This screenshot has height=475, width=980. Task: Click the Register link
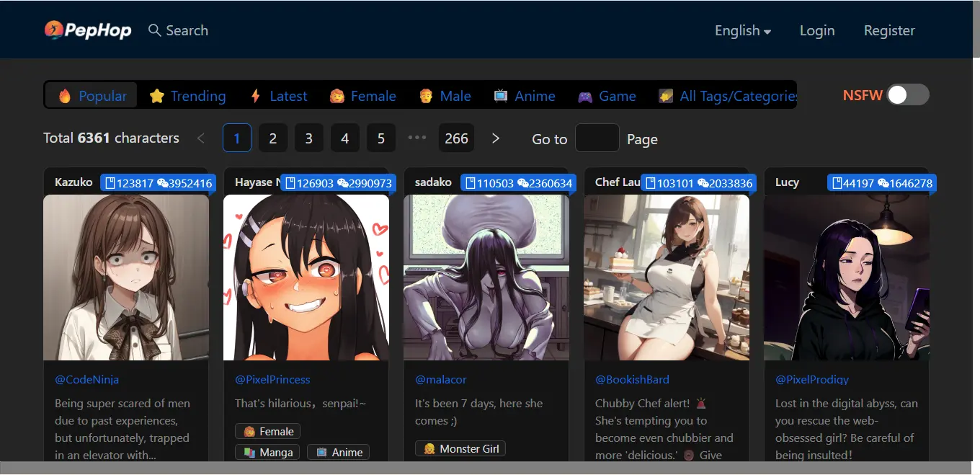pyautogui.click(x=889, y=30)
